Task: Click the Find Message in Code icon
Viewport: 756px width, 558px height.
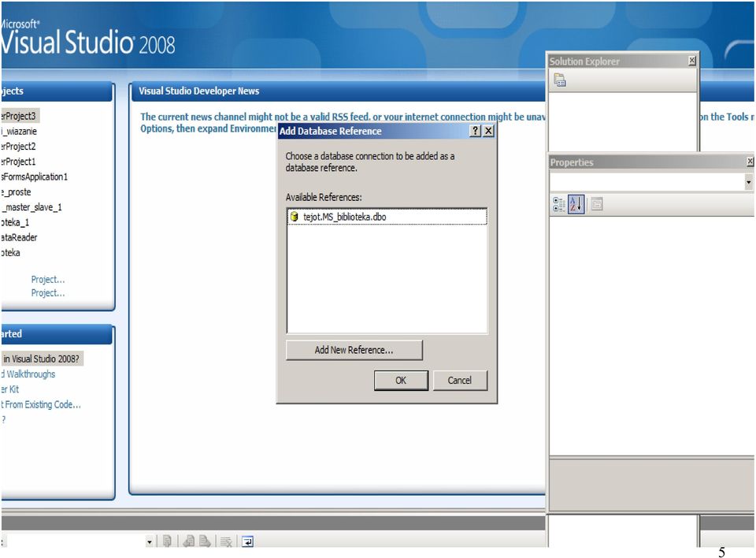Action: coord(167,541)
